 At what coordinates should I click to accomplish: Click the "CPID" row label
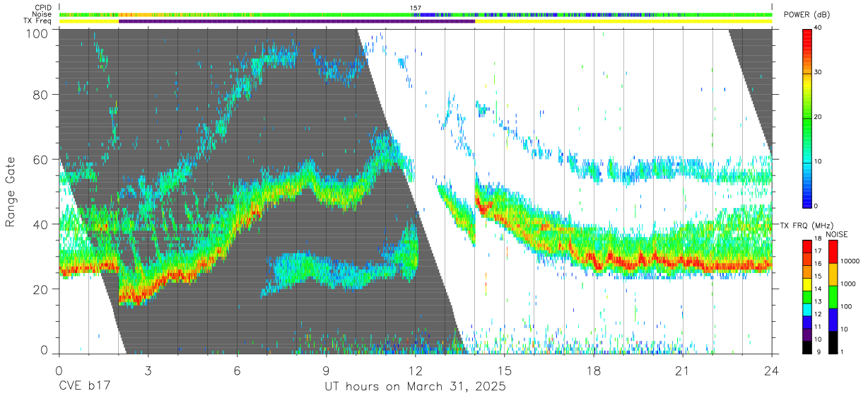pos(44,8)
